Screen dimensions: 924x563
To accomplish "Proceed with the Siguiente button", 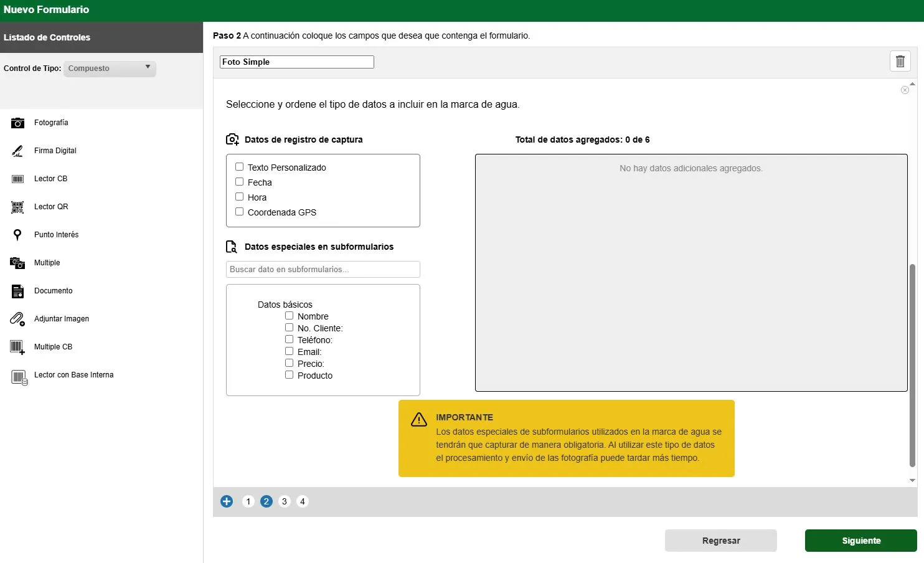I will click(861, 541).
